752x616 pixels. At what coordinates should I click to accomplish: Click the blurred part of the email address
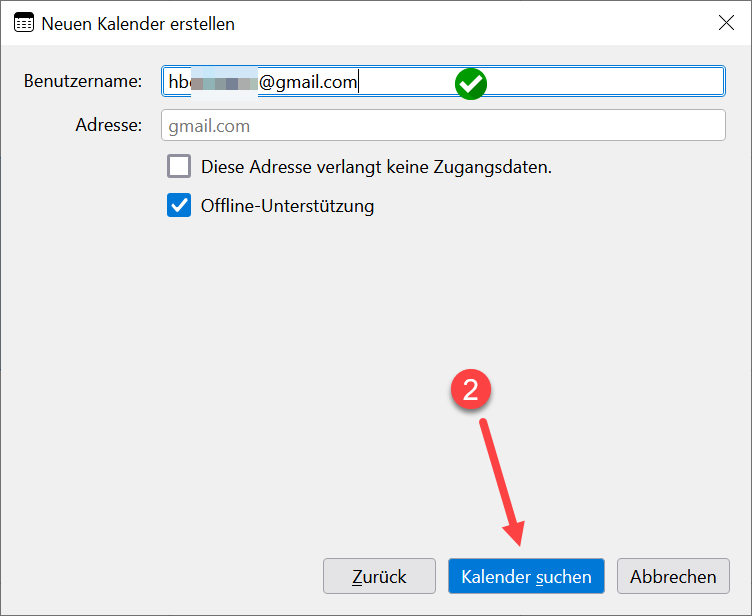[224, 83]
